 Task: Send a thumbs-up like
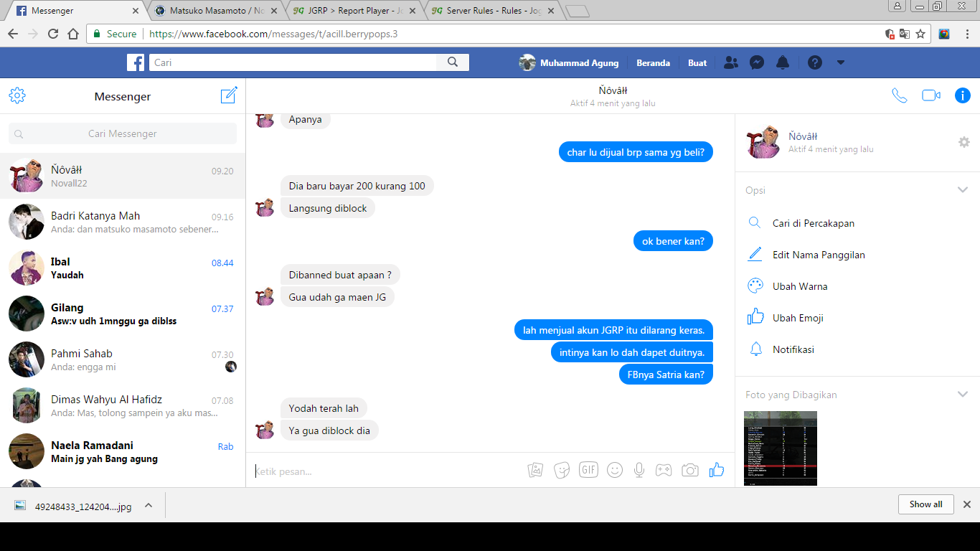pos(717,470)
